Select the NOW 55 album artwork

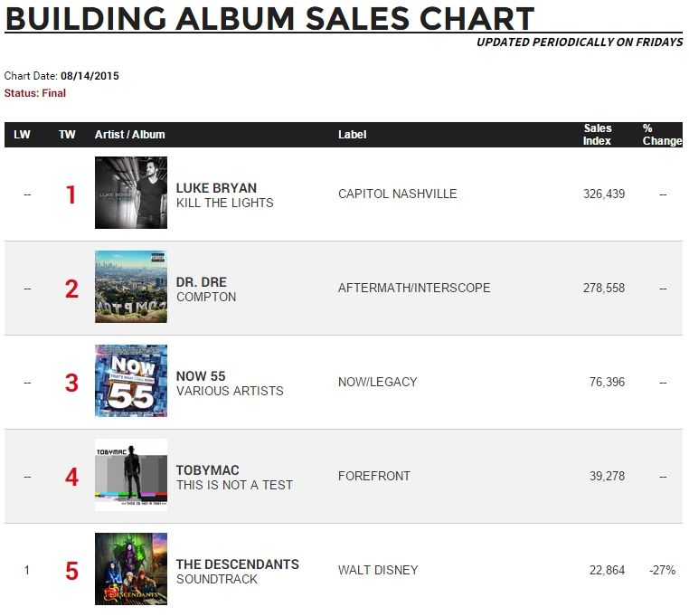point(131,381)
